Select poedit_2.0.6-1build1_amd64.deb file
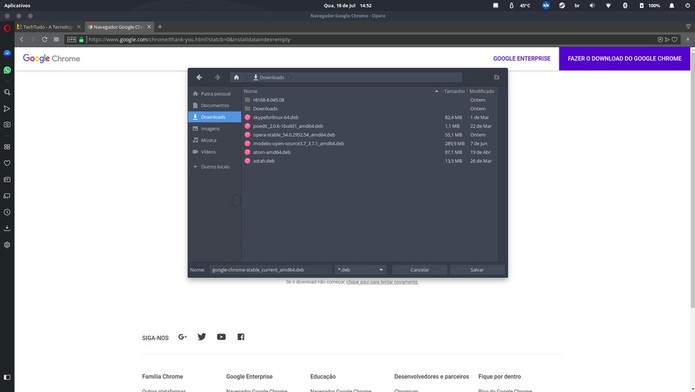 point(370,126)
